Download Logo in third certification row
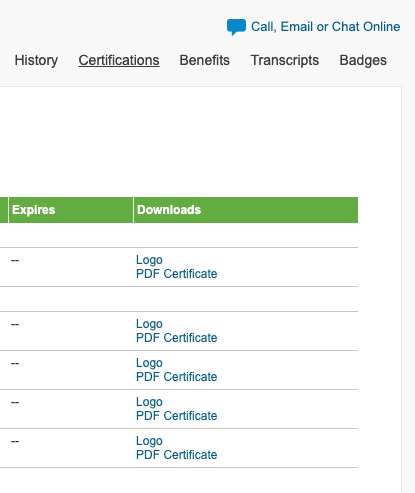415x493 pixels. click(149, 363)
